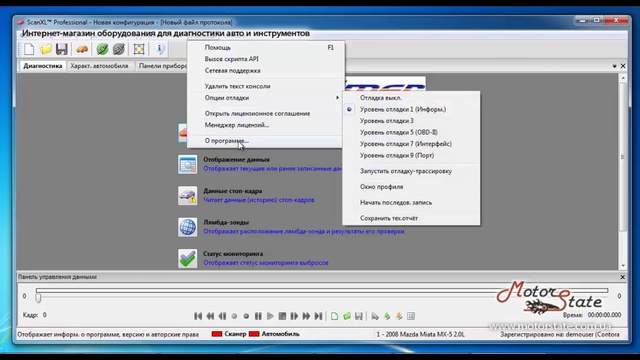Click the gray disconnect plug icon
Viewport: 640px width, 360px height.
point(119,49)
